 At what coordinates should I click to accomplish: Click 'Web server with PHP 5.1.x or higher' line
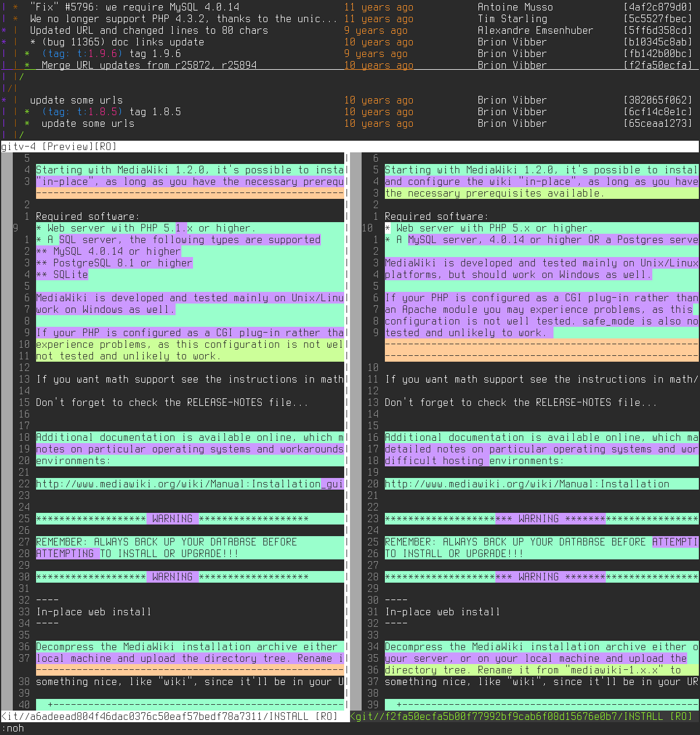(145, 228)
